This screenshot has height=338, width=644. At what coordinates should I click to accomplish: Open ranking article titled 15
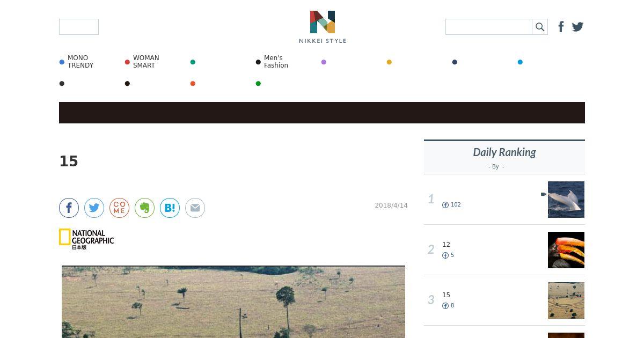click(446, 295)
